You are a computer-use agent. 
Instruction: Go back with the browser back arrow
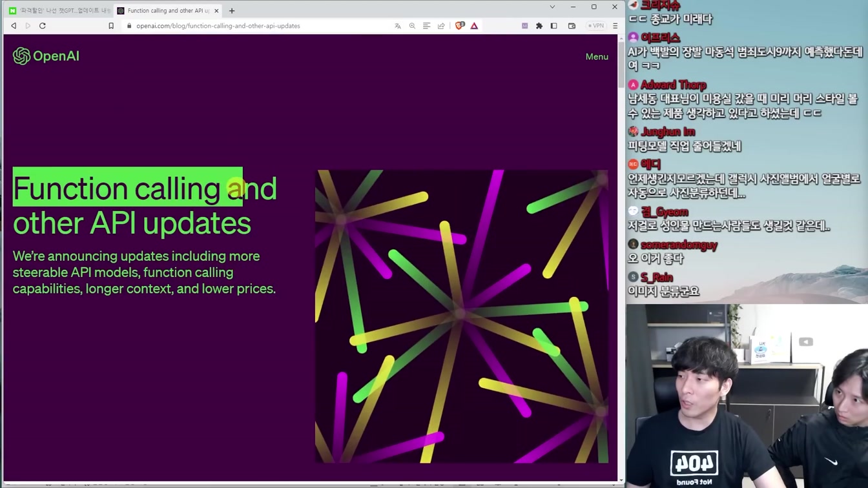coord(14,26)
